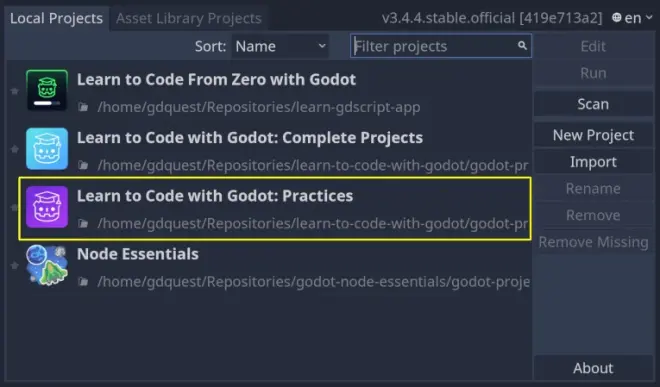Click the New Project button
Viewport: 660px width, 387px height.
pyautogui.click(x=593, y=135)
